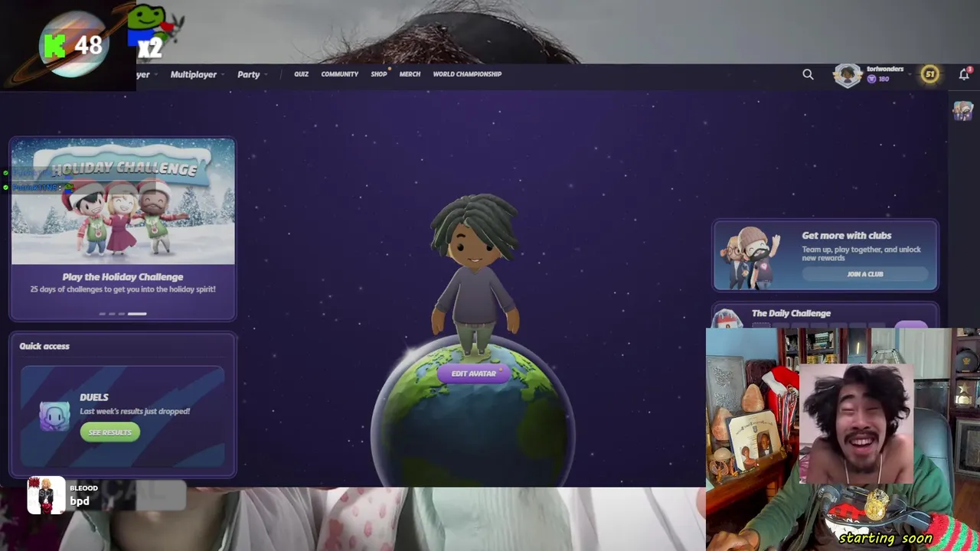Click the 'Quick access' heading
Image resolution: width=980 pixels, height=551 pixels.
(x=44, y=346)
